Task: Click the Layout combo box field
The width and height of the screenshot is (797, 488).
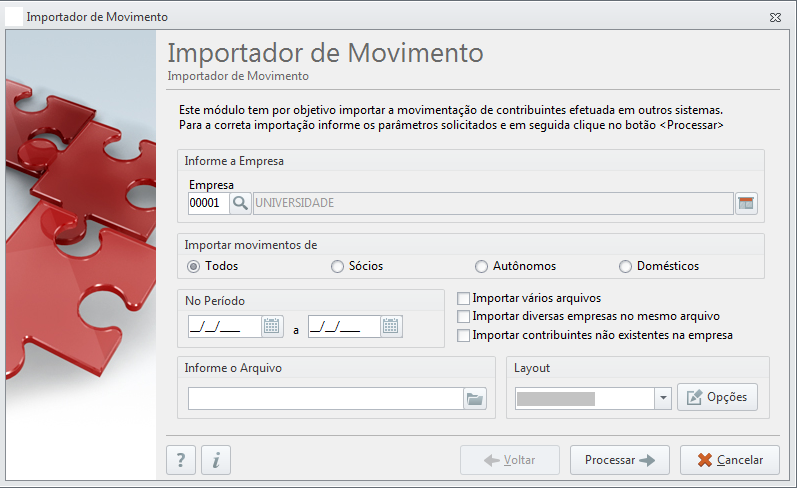Action: pyautogui.click(x=585, y=398)
